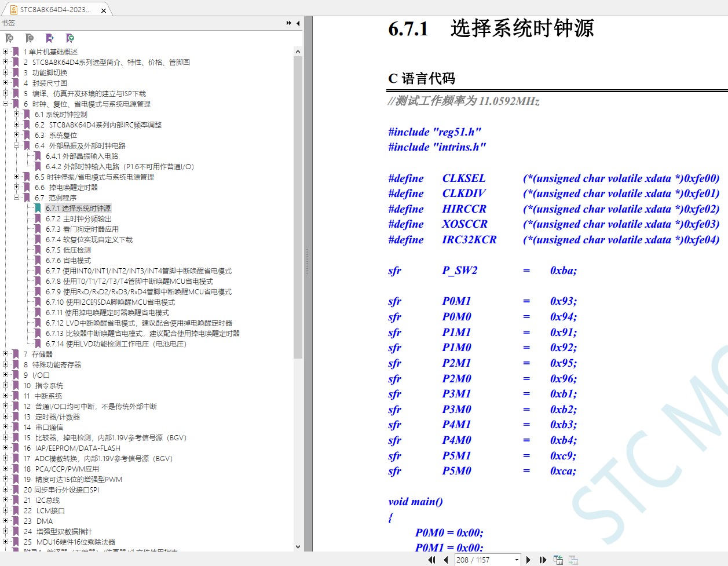This screenshot has width=728, height=566.
Task: Open bookmark 6.7.5 低压检测
Action: point(68,250)
